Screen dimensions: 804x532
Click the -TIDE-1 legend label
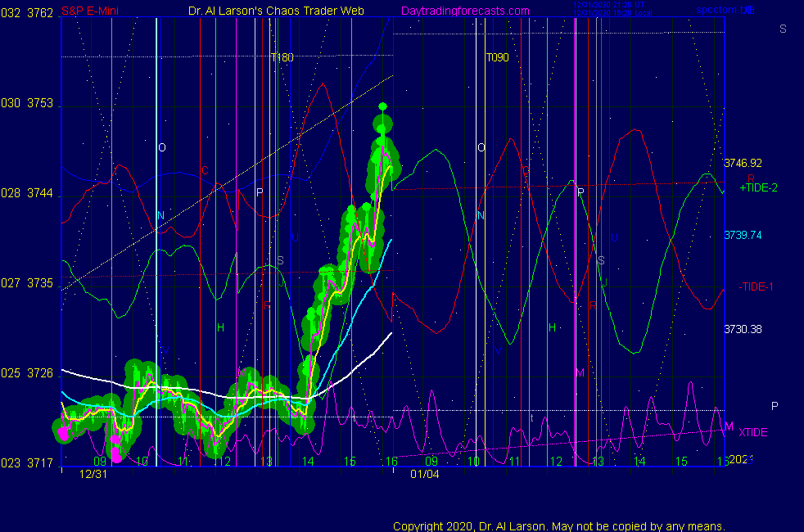756,287
